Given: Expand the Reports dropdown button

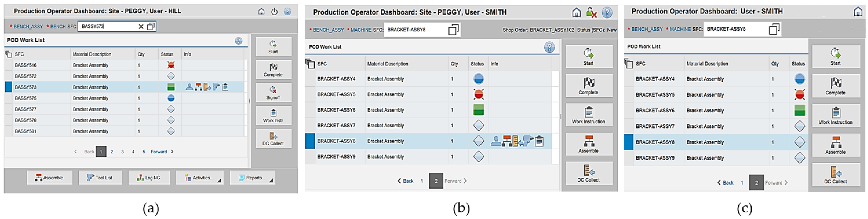Looking at the screenshot, I should pos(252,178).
